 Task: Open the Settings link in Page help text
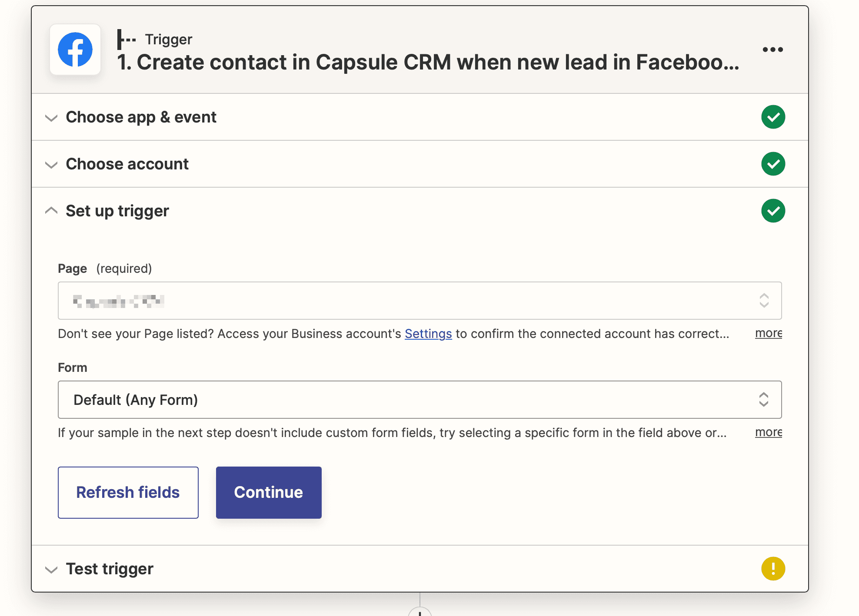428,334
